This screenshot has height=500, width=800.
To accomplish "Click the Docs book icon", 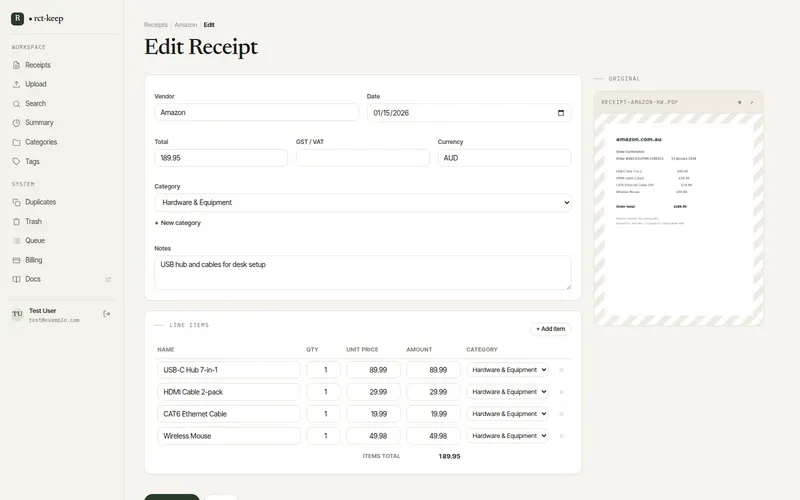I will pos(16,279).
